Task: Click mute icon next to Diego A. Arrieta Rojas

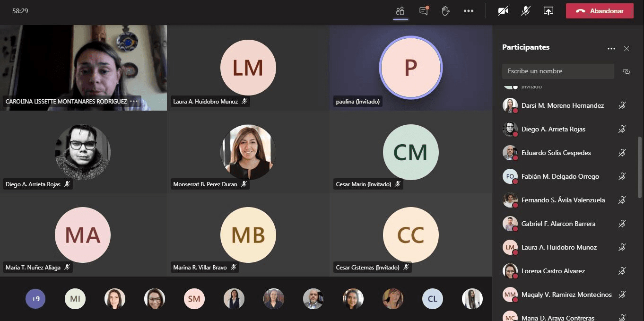Action: (622, 129)
